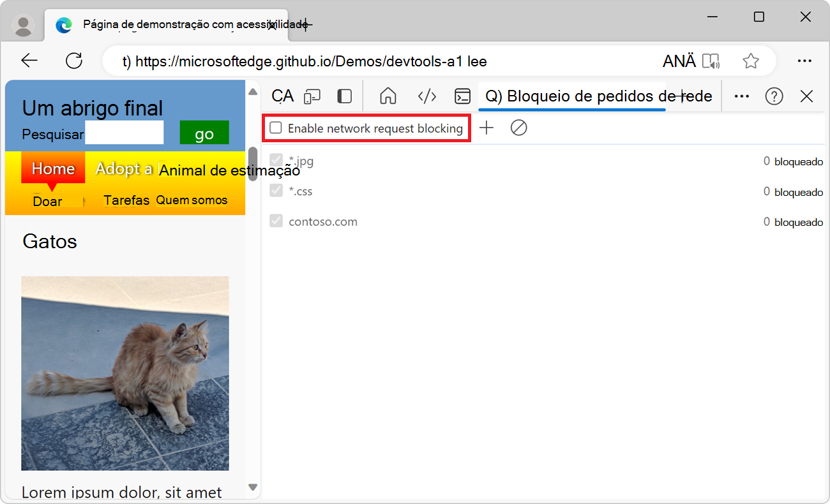Select the Inspect element tool in DevTools
830x504 pixels.
coord(281,96)
